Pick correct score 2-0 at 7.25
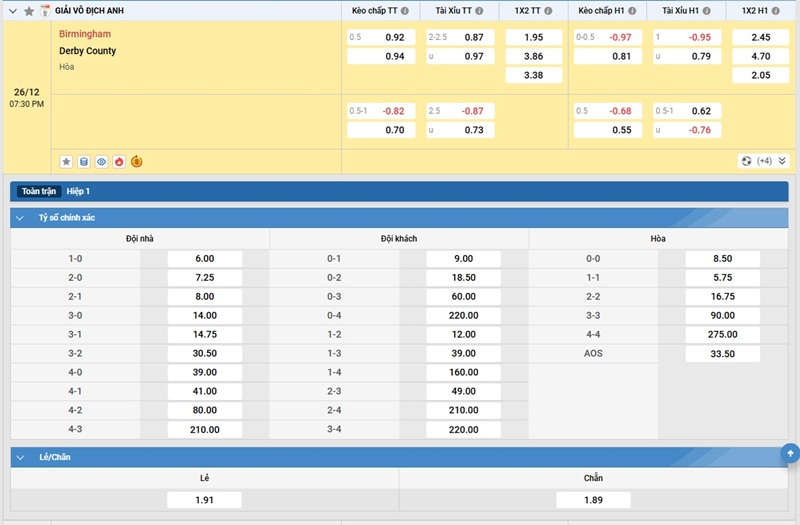 click(x=205, y=278)
